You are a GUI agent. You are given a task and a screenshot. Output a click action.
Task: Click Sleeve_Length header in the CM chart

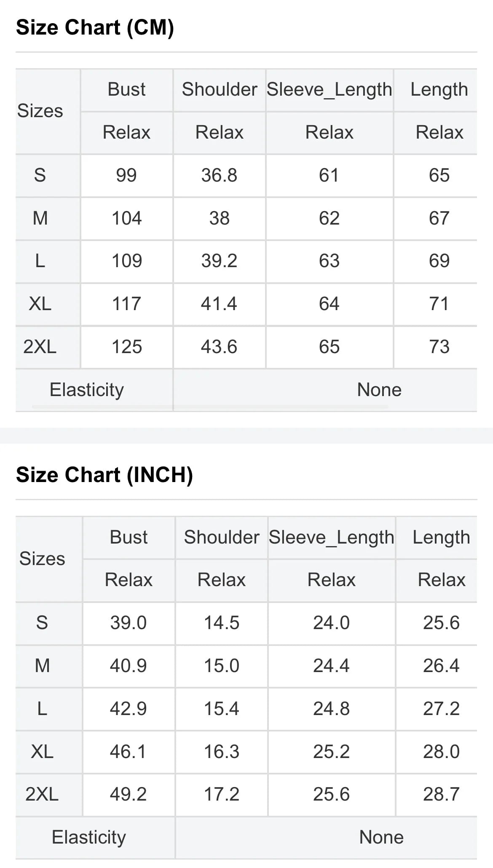coord(329,90)
